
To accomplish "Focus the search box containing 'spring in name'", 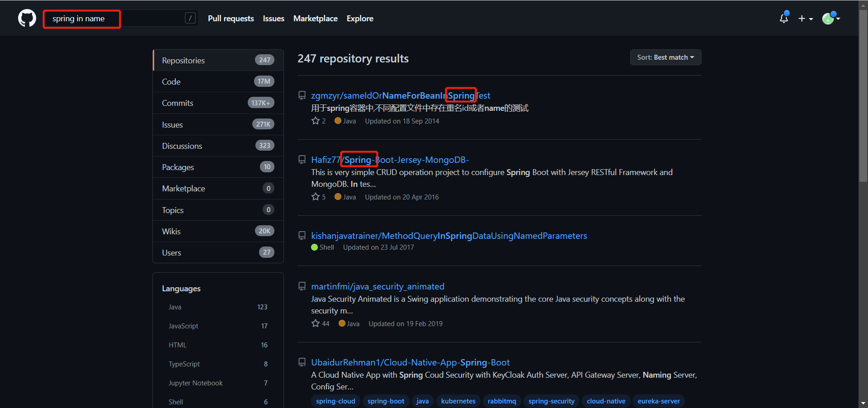I will click(121, 19).
